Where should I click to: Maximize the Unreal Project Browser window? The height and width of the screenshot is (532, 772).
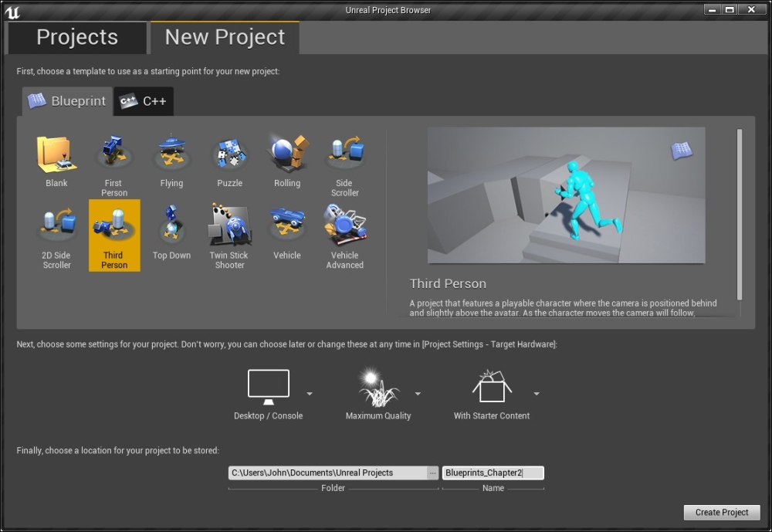tap(730, 9)
